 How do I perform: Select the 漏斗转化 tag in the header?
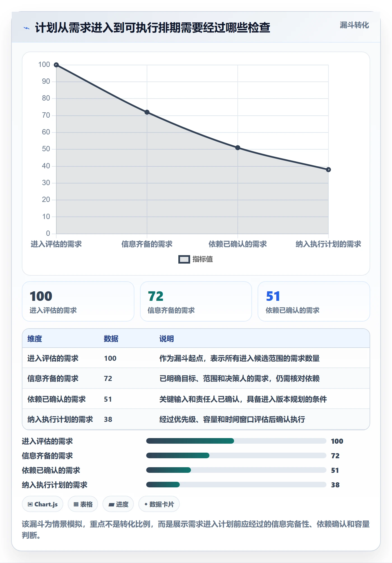click(354, 25)
